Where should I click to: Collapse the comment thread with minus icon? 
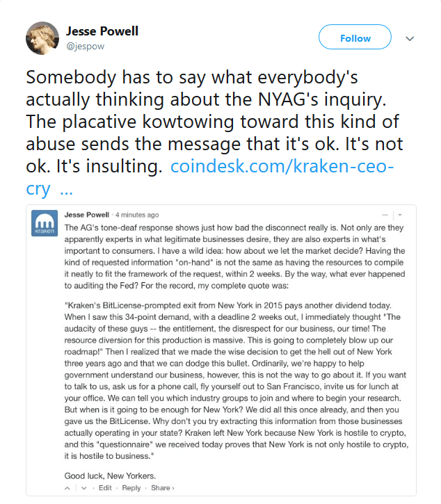tap(385, 214)
